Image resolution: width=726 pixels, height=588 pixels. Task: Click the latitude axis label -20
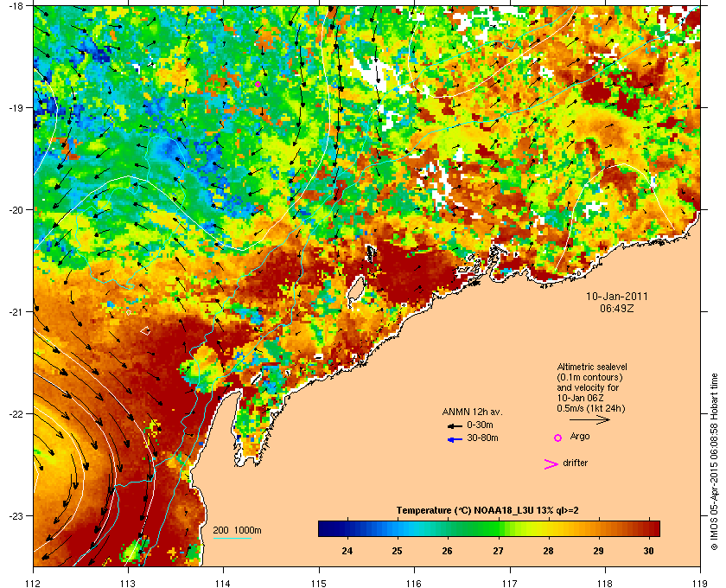point(16,210)
